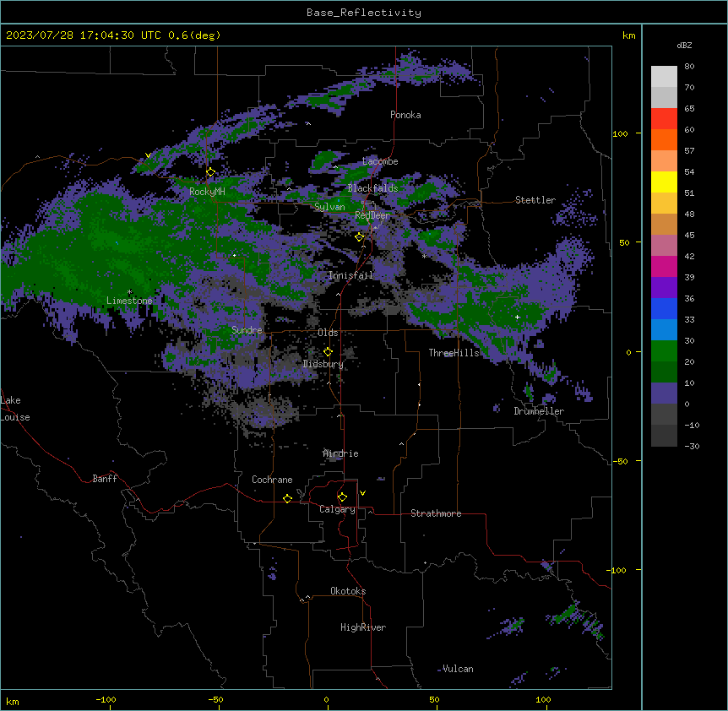Click the HighRiver city label
This screenshot has width=728, height=711.
point(363,627)
